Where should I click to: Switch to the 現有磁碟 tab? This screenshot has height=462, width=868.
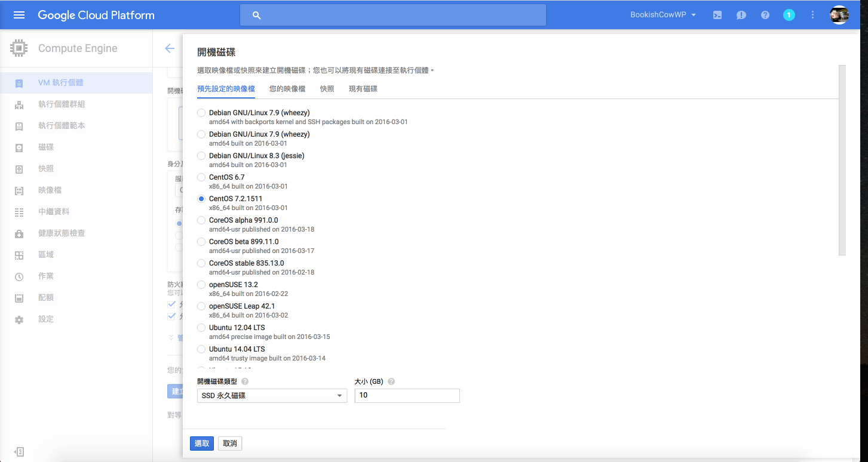(363, 89)
